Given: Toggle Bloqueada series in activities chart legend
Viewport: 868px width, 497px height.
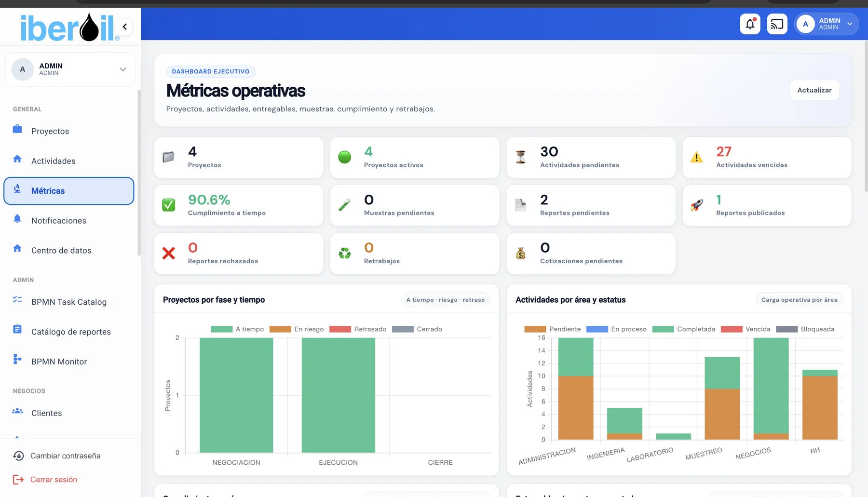Looking at the screenshot, I should point(805,329).
